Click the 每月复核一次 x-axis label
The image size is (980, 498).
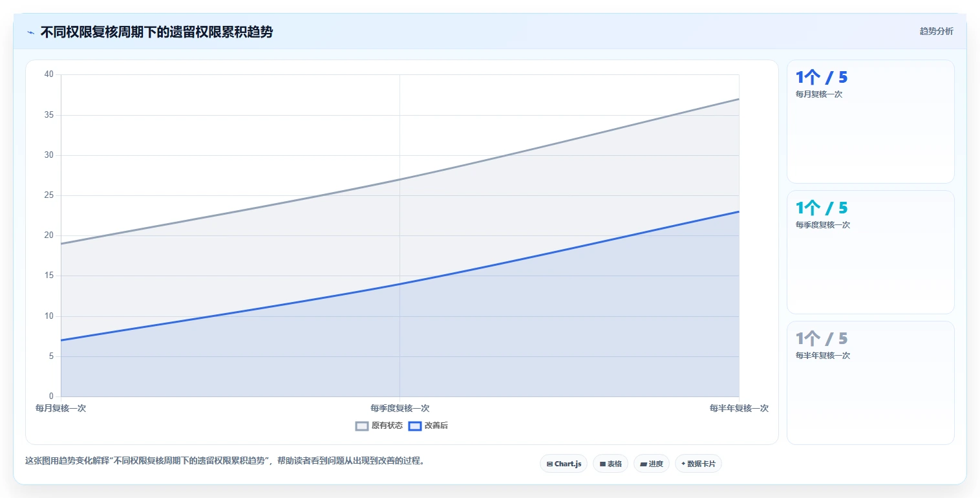61,408
